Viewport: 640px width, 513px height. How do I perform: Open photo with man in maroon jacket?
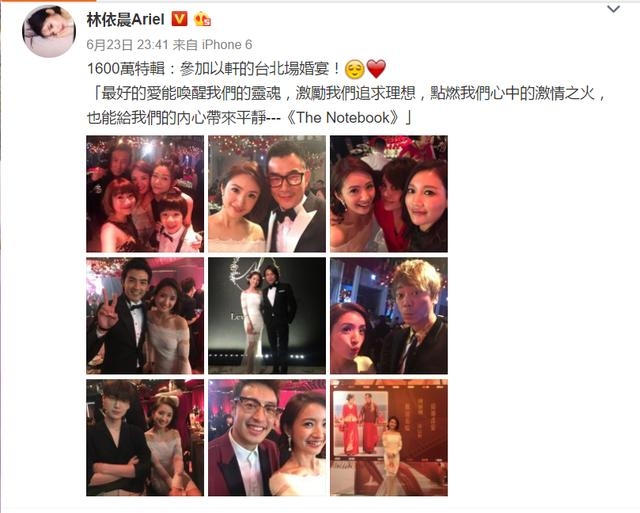pos(267,437)
